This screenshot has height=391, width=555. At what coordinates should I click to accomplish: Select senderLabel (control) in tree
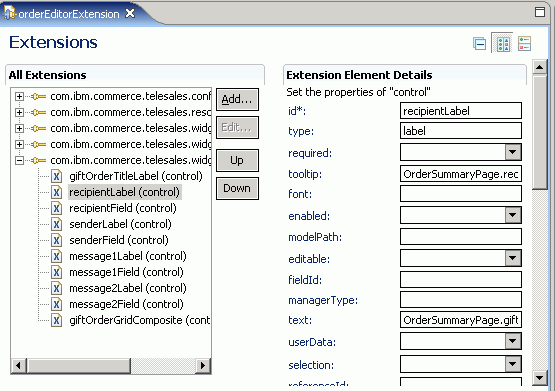click(x=120, y=224)
